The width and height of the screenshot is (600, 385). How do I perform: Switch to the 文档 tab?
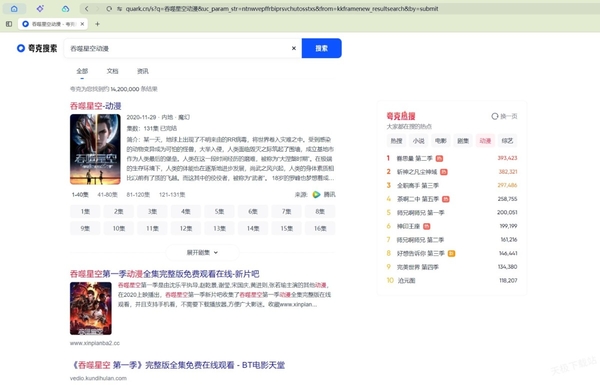click(x=112, y=71)
